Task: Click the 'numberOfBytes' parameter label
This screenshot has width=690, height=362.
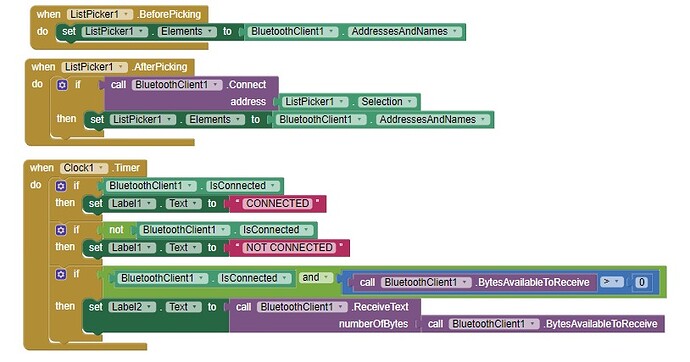Action: coord(373,324)
